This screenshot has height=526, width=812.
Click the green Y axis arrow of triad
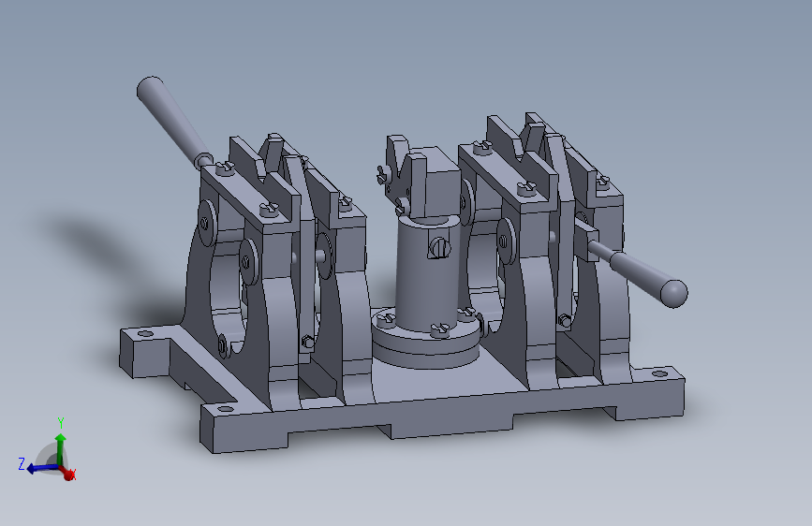pyautogui.click(x=61, y=448)
